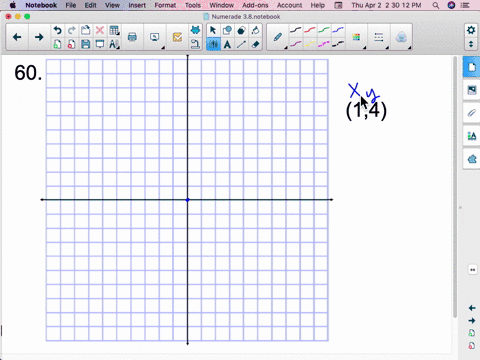480x360 pixels.
Task: Activate the highlighted Pens tool button
Action: tap(213, 44)
